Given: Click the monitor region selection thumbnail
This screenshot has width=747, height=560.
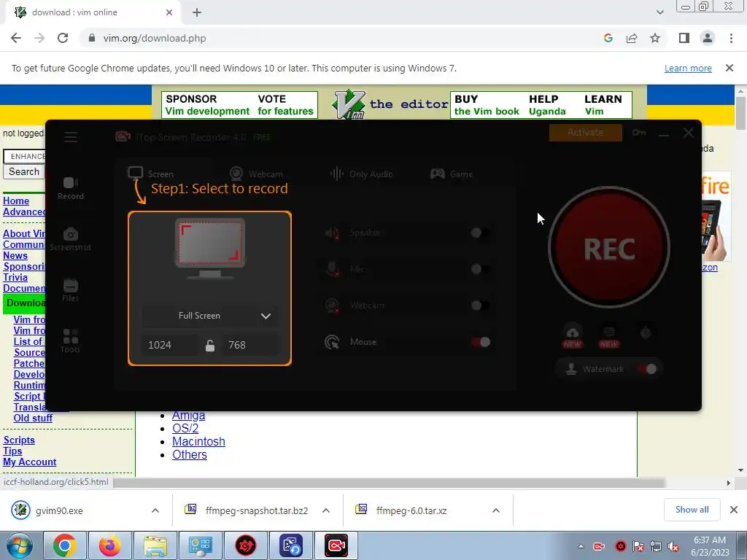Looking at the screenshot, I should click(209, 248).
